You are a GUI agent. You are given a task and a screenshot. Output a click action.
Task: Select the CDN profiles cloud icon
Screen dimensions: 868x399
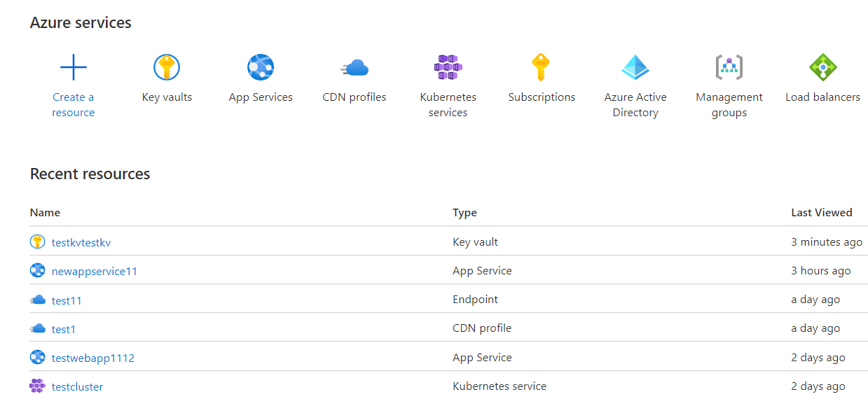coord(354,68)
